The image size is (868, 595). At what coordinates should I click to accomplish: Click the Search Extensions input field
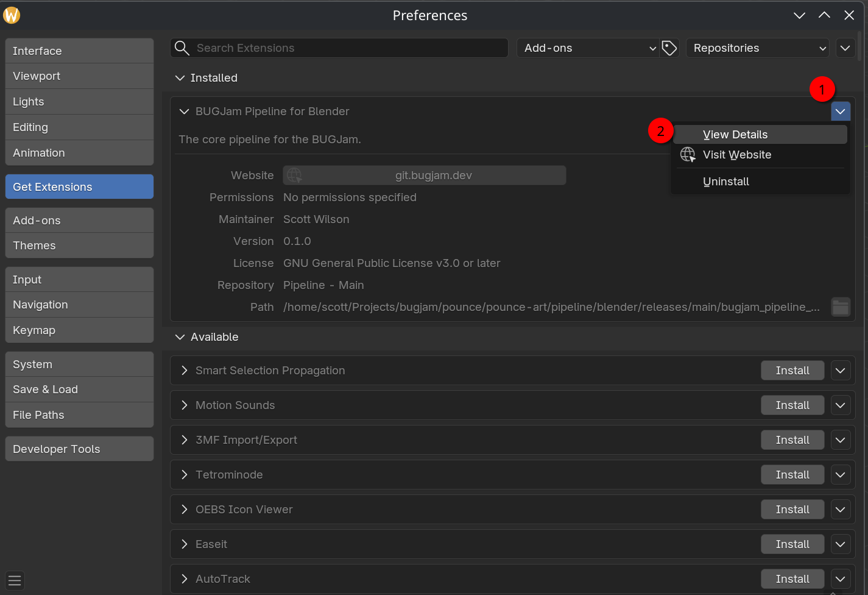(347, 48)
